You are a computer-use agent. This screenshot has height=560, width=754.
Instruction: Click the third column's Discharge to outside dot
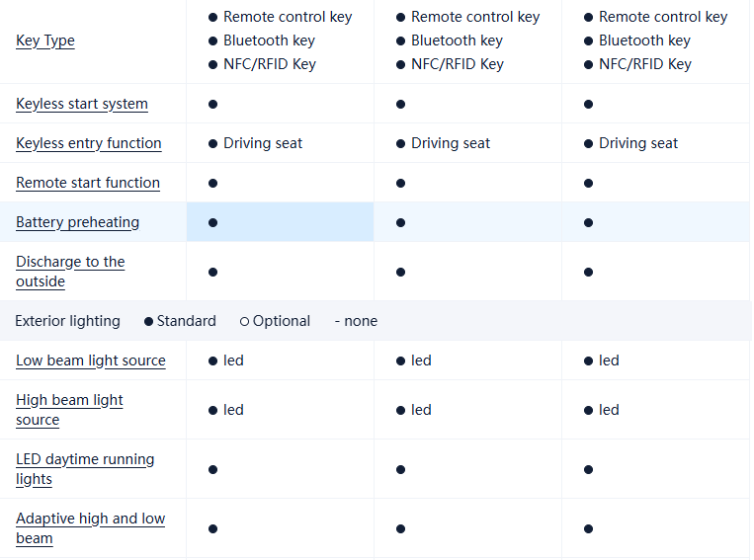[588, 272]
